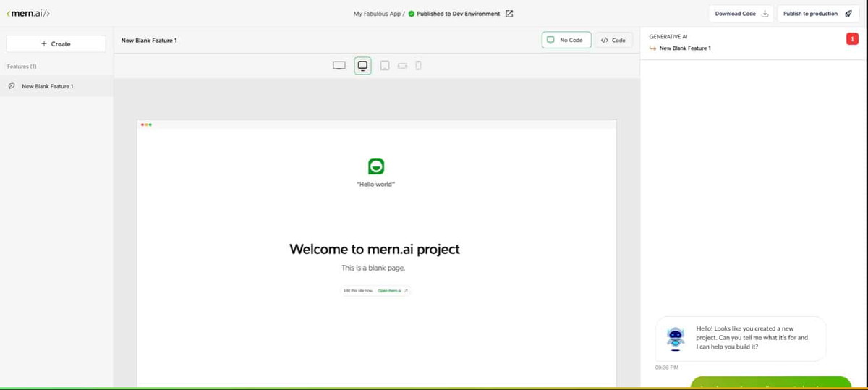Download Code

742,14
